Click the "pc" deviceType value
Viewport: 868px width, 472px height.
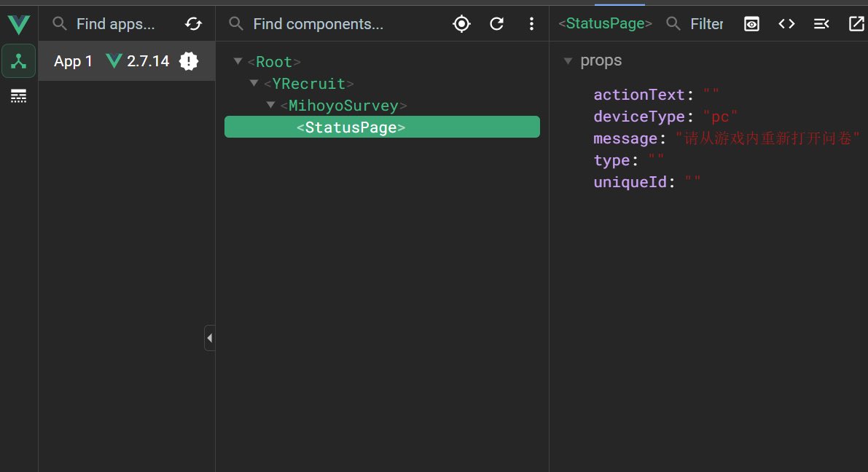click(x=720, y=117)
